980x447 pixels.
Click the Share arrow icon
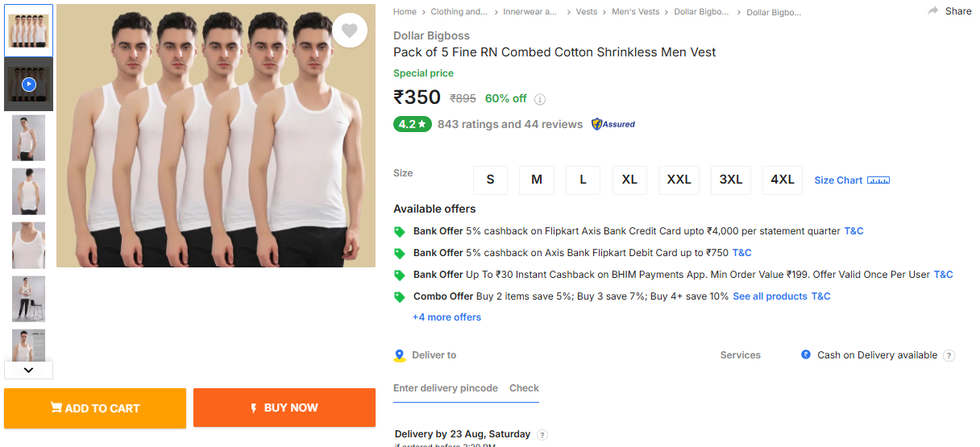pyautogui.click(x=933, y=11)
